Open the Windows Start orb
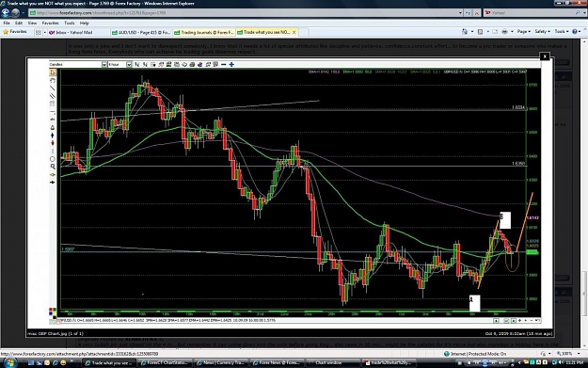The image size is (588, 368). [x=9, y=362]
